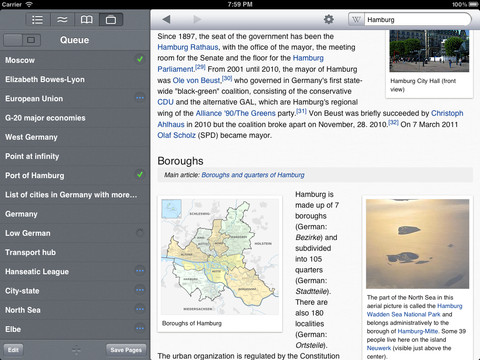Enlarge the Boroughs of Hamburg map

click(x=220, y=257)
